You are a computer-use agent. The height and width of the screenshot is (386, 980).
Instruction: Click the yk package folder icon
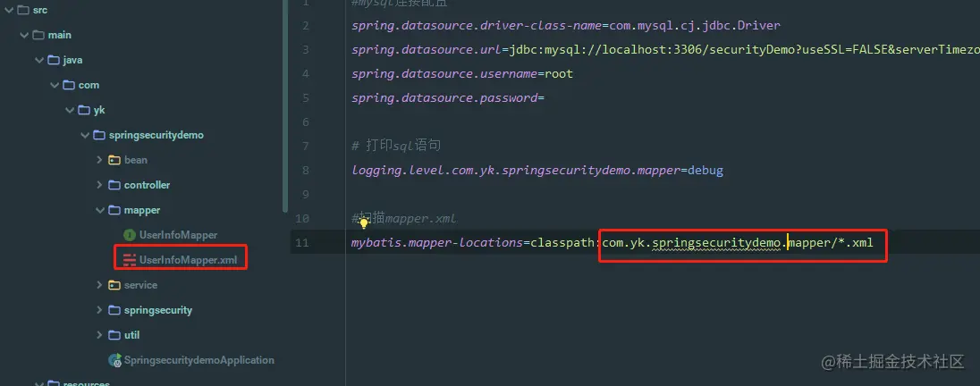pos(84,110)
